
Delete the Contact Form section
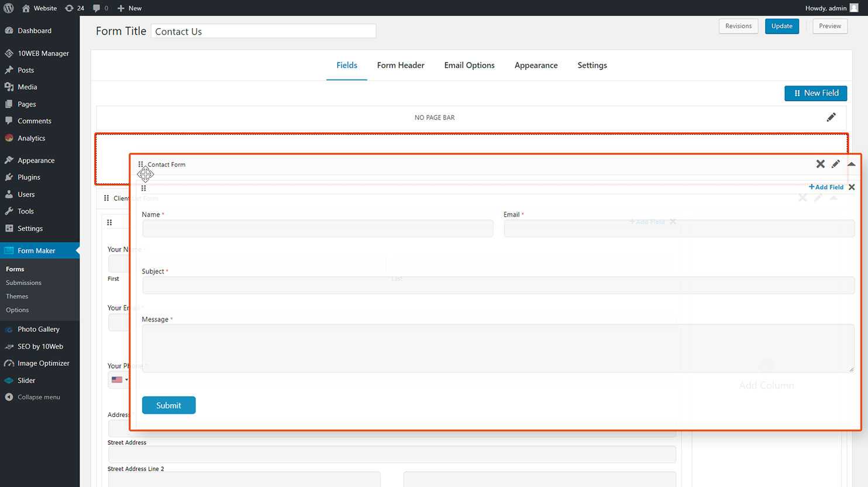(821, 164)
